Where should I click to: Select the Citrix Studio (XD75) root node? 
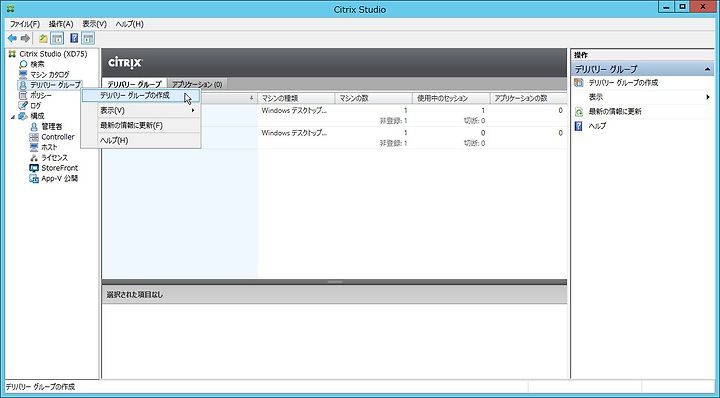[53, 54]
